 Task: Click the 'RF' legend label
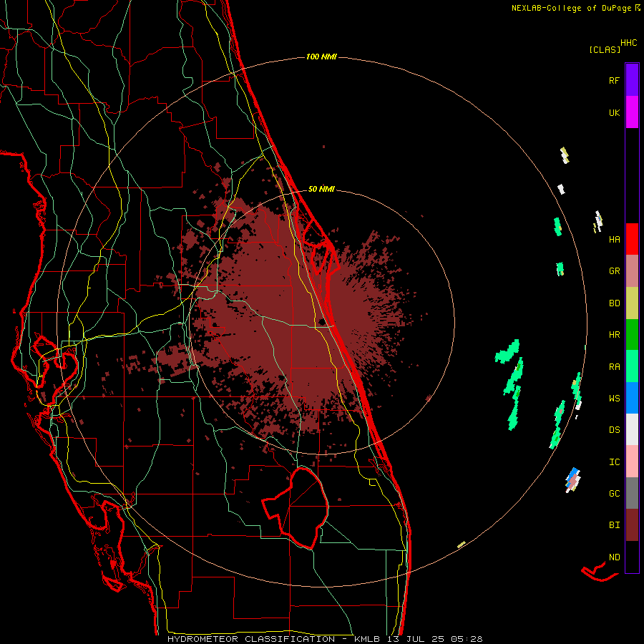(x=614, y=80)
